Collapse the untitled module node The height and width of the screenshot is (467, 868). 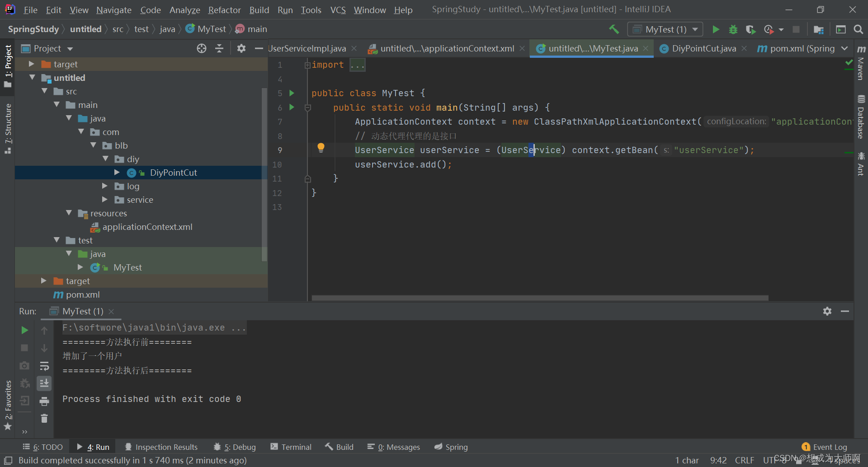(32, 78)
